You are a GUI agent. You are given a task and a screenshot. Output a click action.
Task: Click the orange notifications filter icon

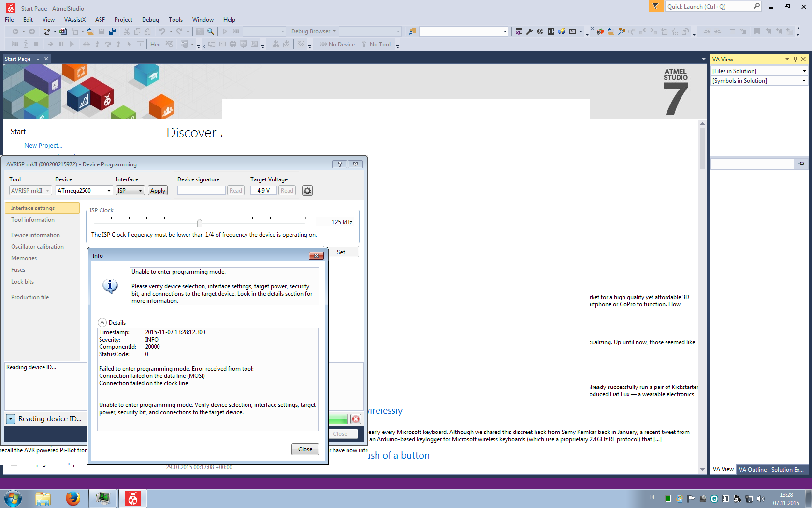click(x=655, y=6)
